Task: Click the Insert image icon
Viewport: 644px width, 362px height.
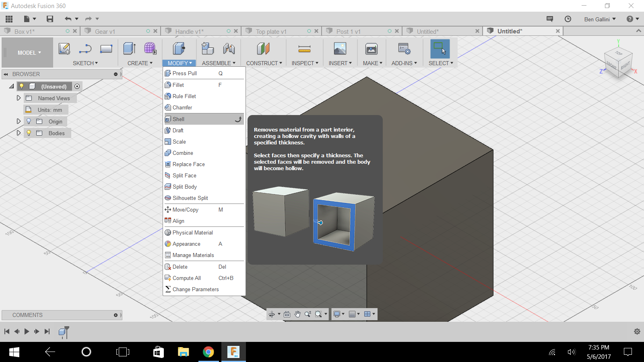Action: coord(340,49)
